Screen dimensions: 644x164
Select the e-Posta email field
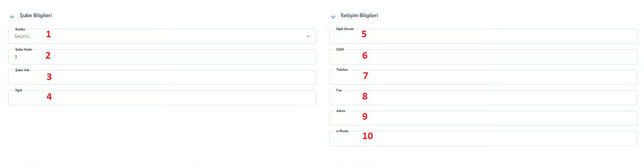tap(483, 139)
